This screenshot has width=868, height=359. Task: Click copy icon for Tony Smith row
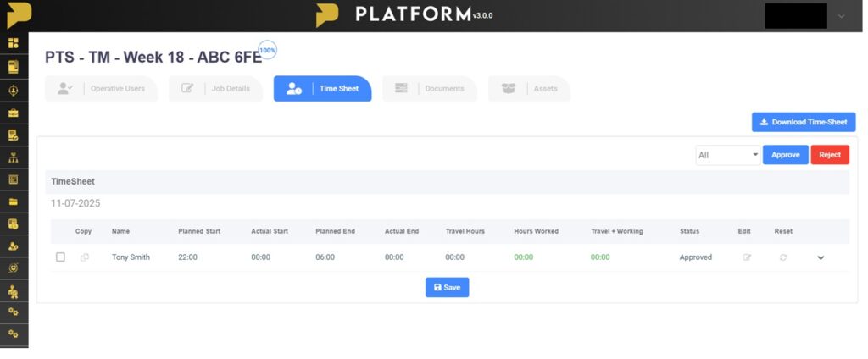[x=84, y=257]
